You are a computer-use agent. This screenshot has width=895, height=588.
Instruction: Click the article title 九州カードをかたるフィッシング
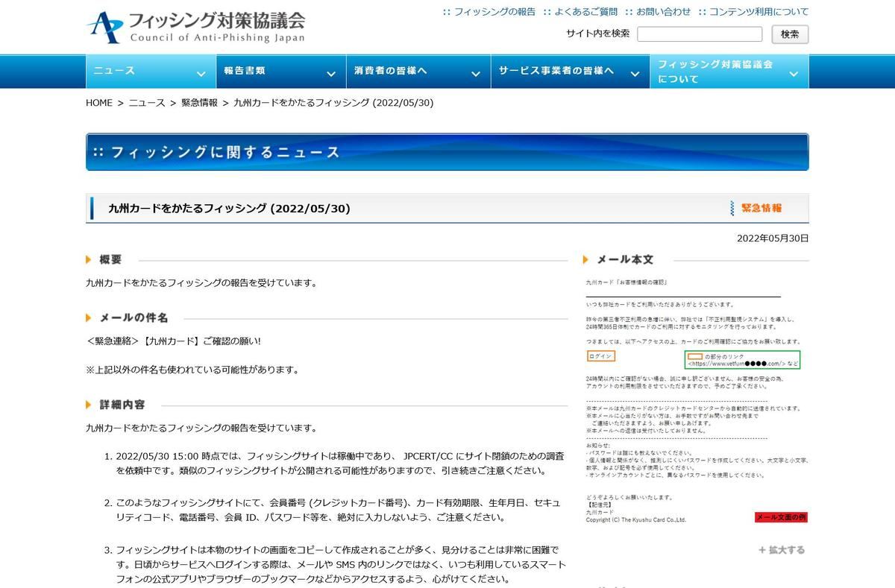[x=230, y=209]
